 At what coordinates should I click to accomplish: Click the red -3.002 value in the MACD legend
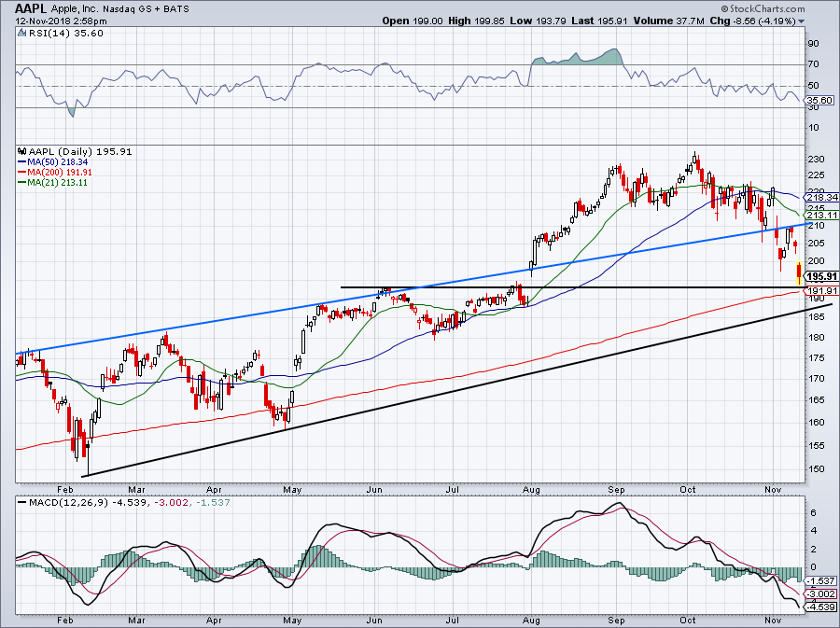172,503
